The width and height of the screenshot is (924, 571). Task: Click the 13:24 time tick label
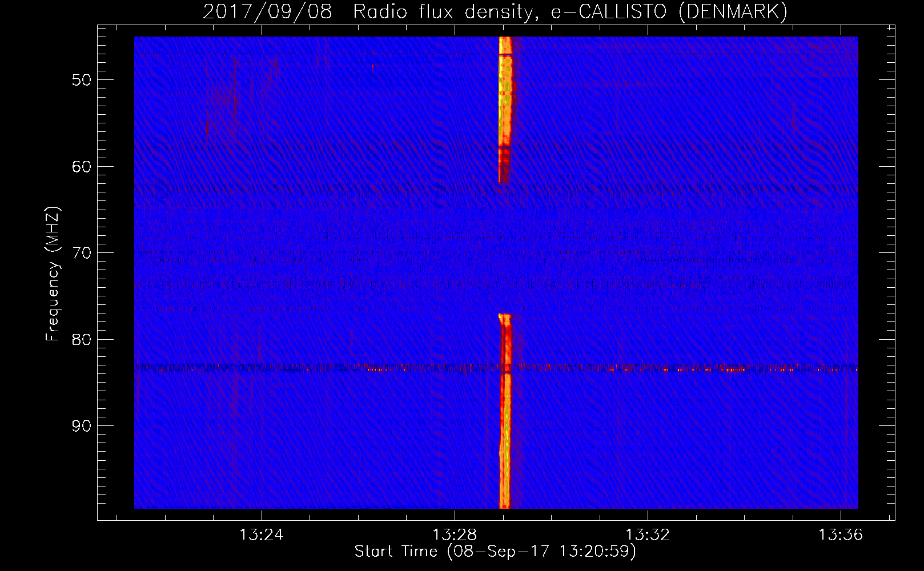point(262,535)
